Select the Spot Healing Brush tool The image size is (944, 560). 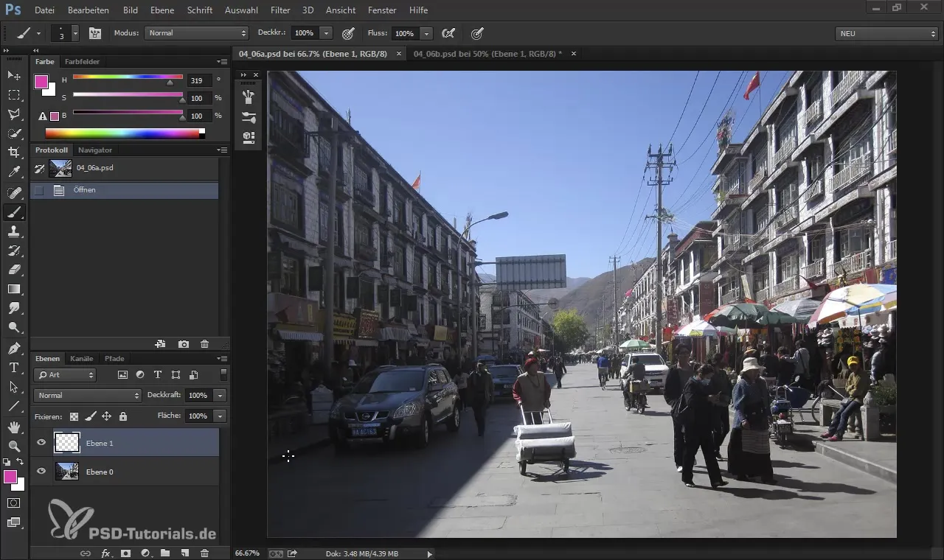coord(14,193)
